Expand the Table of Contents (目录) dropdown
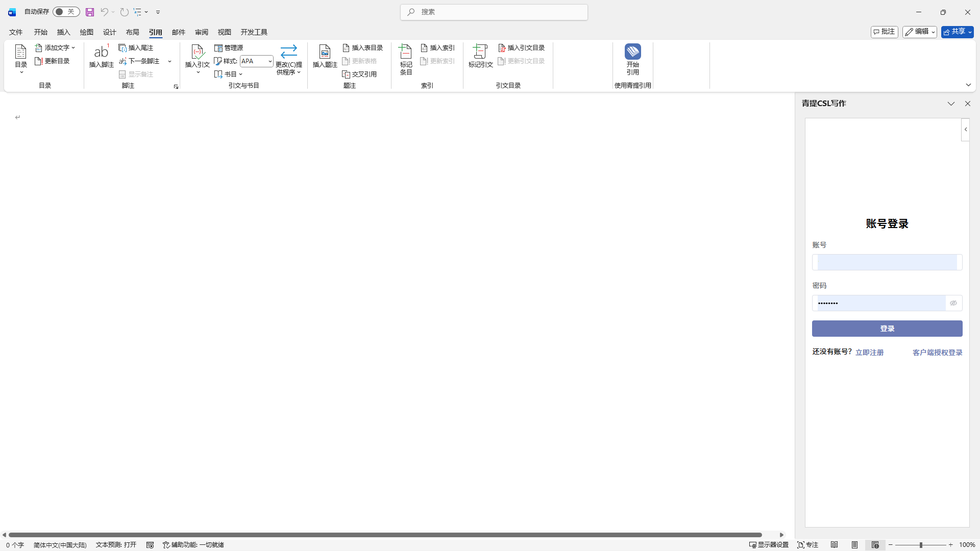The height and width of the screenshot is (551, 980). 21,72
